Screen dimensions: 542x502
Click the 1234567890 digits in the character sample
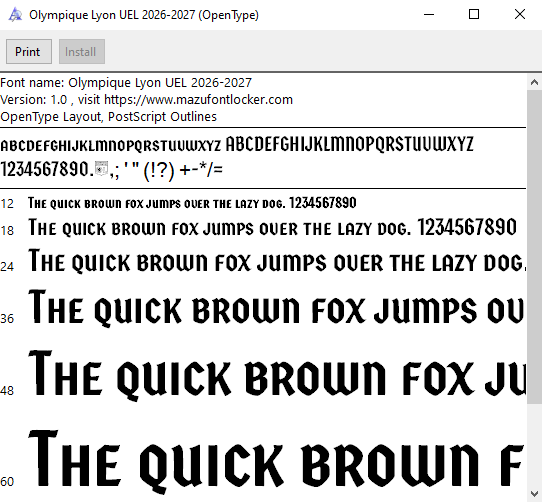click(x=45, y=169)
